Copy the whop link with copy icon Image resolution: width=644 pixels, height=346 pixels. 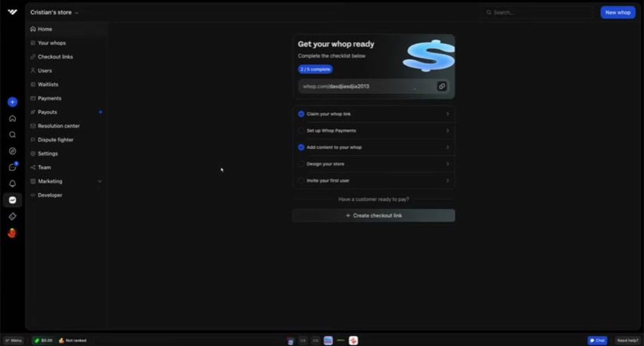(441, 86)
